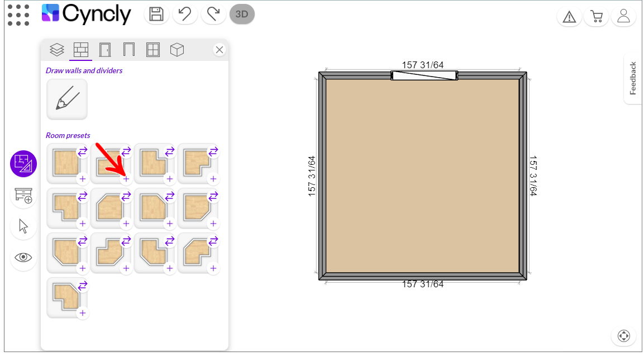
Task: Switch to 3D view
Action: coord(242,15)
